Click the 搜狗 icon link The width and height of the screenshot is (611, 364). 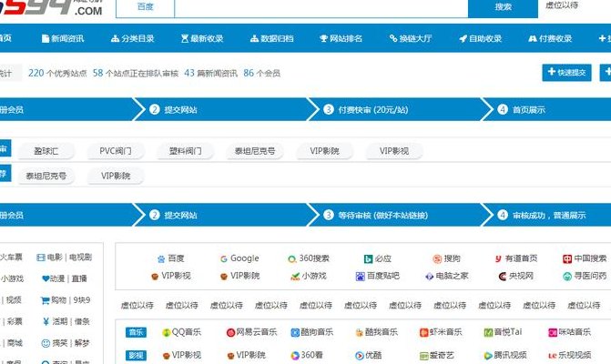tap(446, 258)
